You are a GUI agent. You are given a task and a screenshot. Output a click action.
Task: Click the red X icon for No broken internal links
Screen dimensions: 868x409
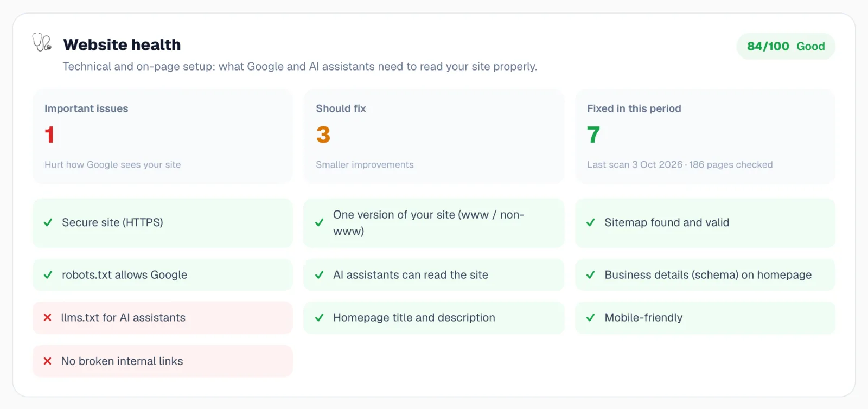(48, 361)
